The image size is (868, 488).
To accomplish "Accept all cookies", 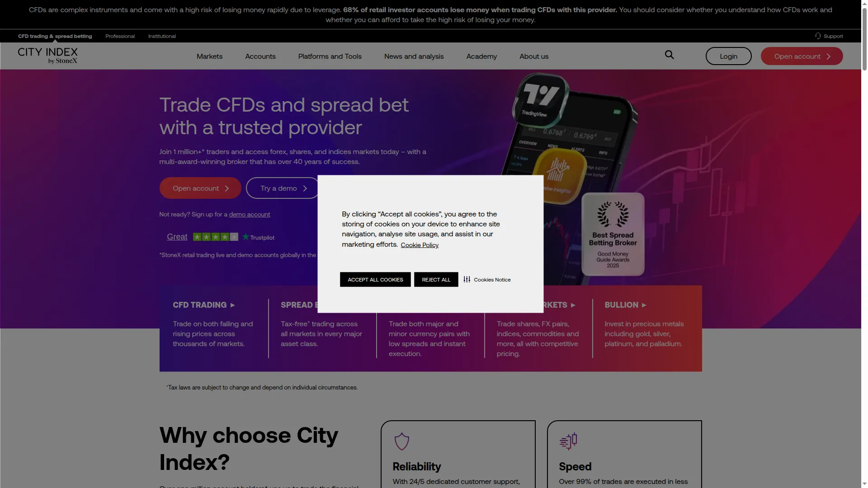I will tap(375, 279).
